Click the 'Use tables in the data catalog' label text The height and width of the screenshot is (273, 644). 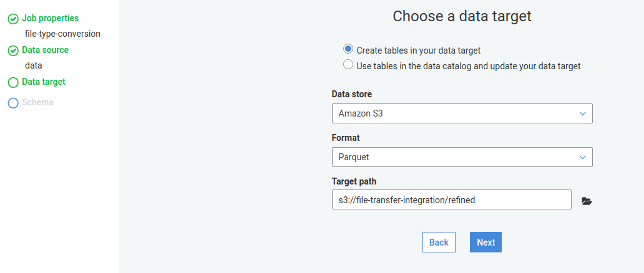[468, 65]
